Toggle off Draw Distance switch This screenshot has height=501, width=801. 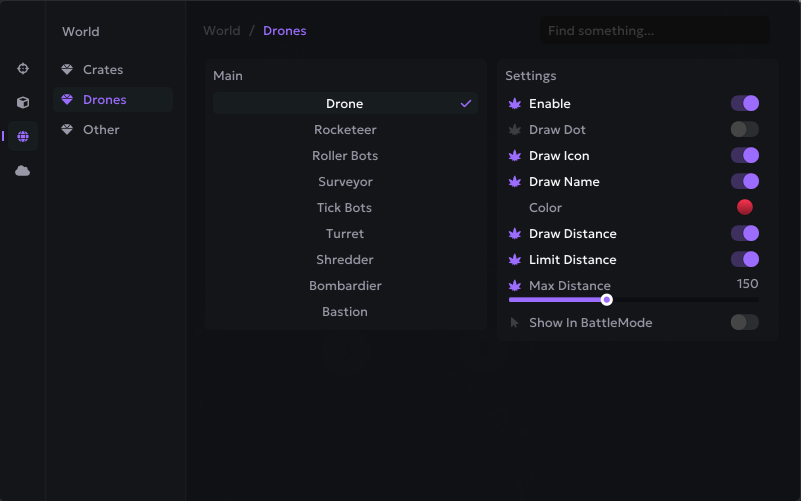(x=744, y=234)
